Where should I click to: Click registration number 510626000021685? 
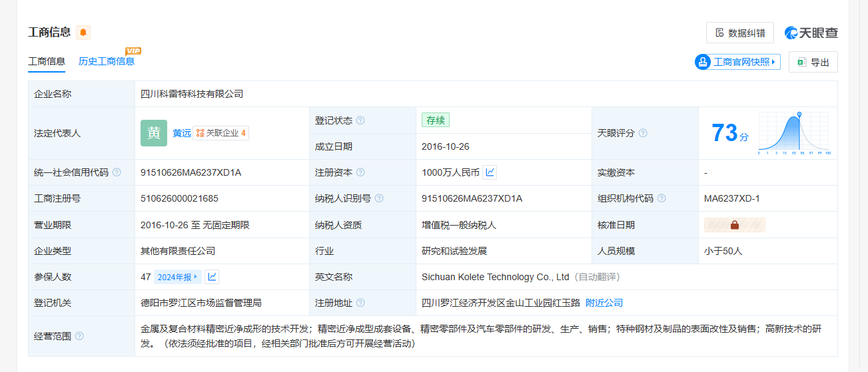(x=179, y=198)
